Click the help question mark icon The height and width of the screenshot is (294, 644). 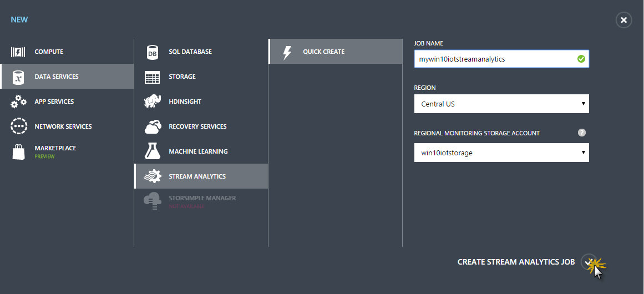[581, 133]
